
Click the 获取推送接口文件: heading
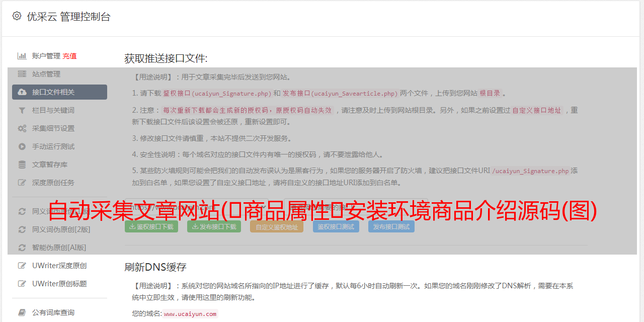166,58
